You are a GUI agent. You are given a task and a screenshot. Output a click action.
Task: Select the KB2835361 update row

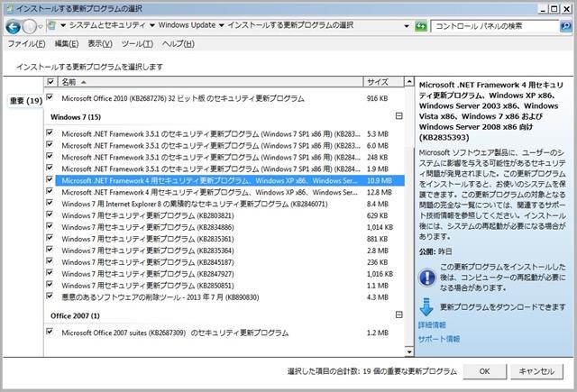click(224, 239)
